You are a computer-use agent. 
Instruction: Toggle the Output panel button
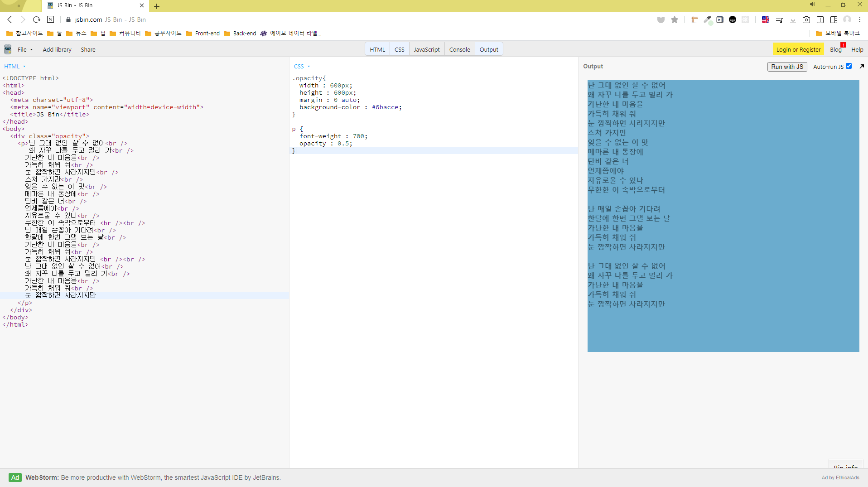(x=489, y=49)
